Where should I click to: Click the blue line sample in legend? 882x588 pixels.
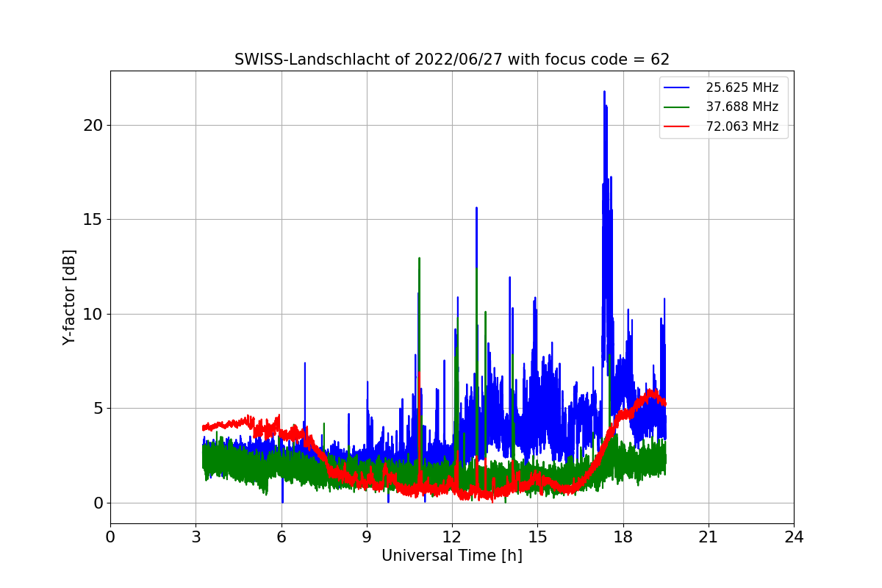[x=677, y=87]
